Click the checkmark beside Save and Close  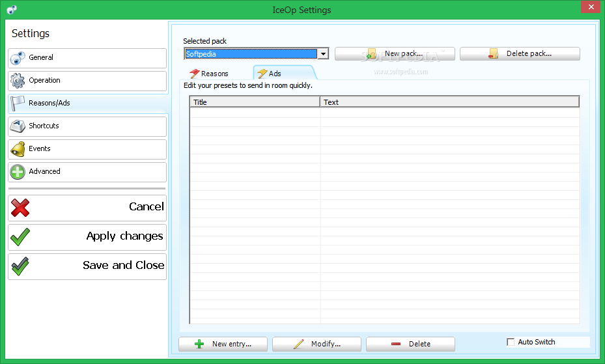20,266
